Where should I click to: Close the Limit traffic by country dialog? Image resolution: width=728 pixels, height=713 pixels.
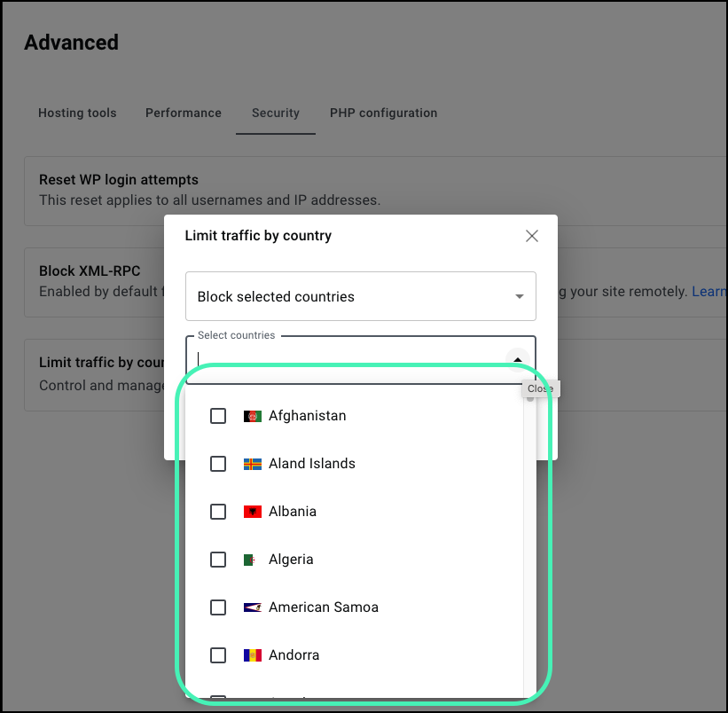pos(532,236)
